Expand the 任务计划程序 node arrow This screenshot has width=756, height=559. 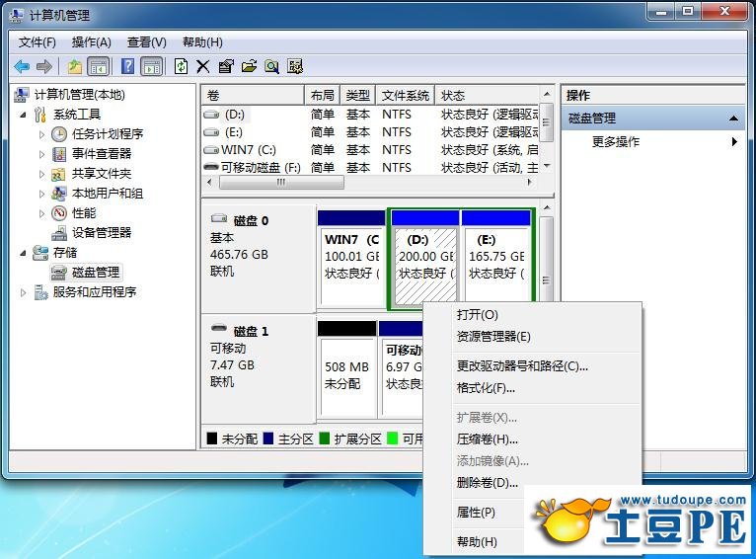(x=41, y=134)
